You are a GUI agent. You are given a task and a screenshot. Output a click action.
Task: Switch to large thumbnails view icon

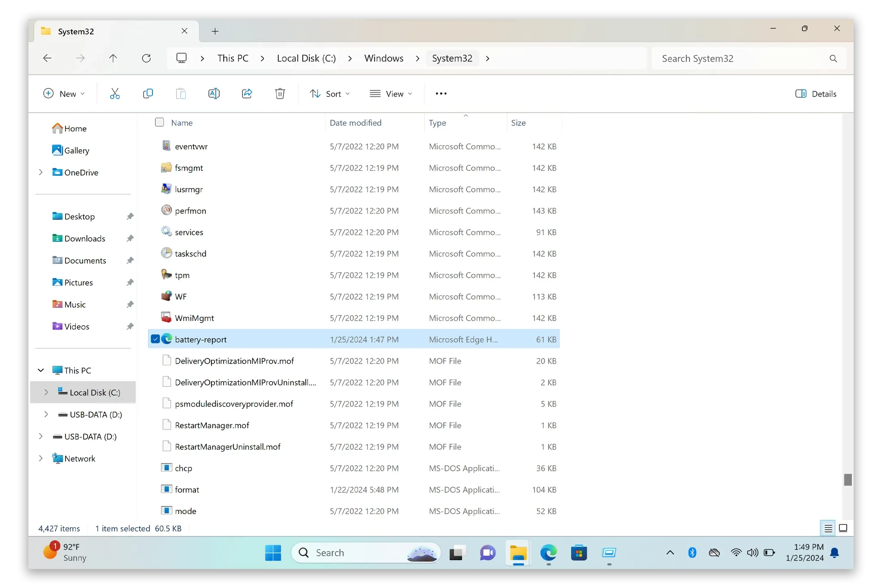click(x=843, y=528)
